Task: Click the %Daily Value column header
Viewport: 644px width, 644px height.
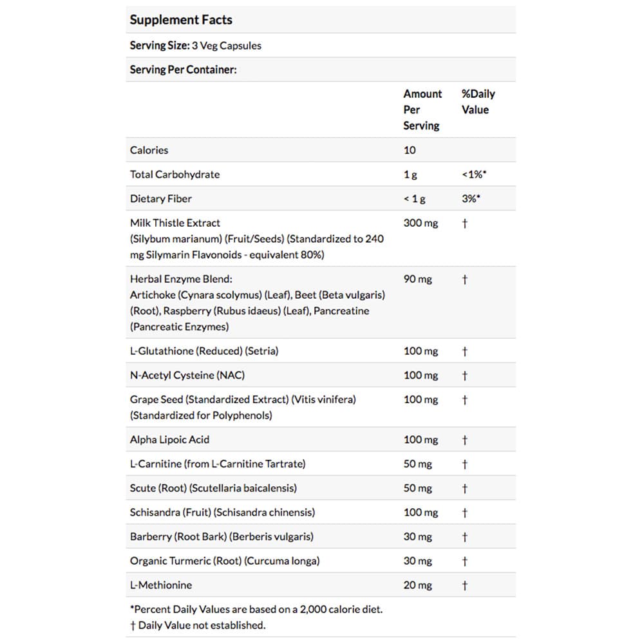Action: (x=478, y=102)
